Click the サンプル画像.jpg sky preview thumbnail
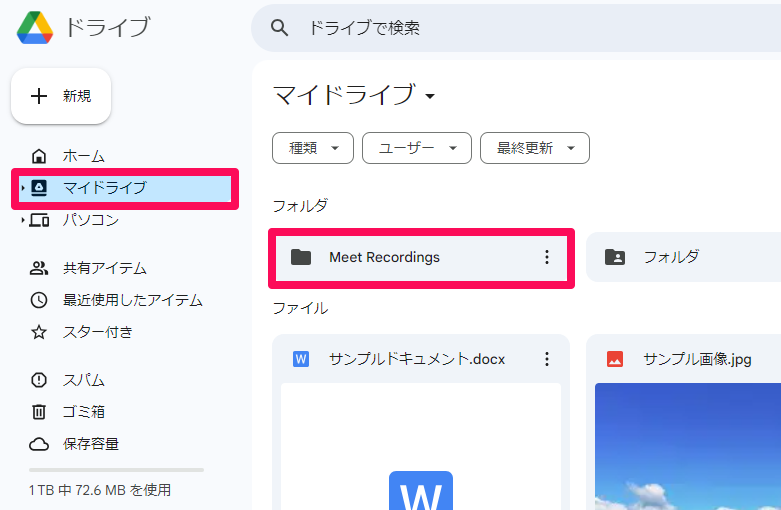The height and width of the screenshot is (510, 781). click(688, 446)
